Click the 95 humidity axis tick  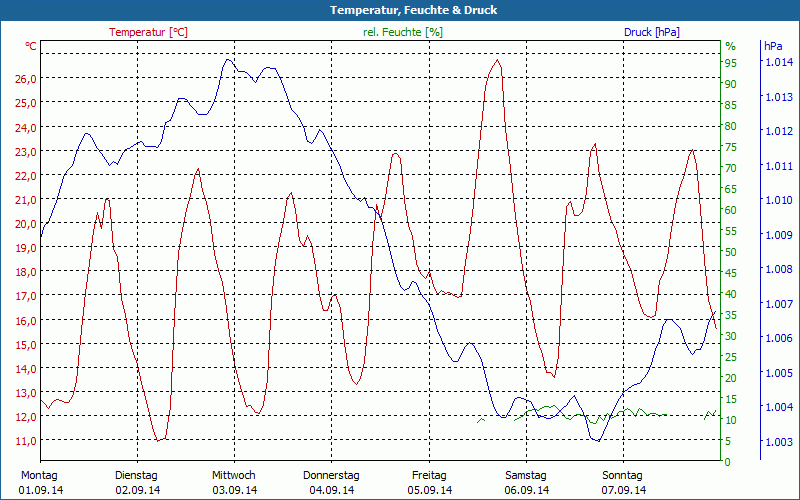click(730, 63)
